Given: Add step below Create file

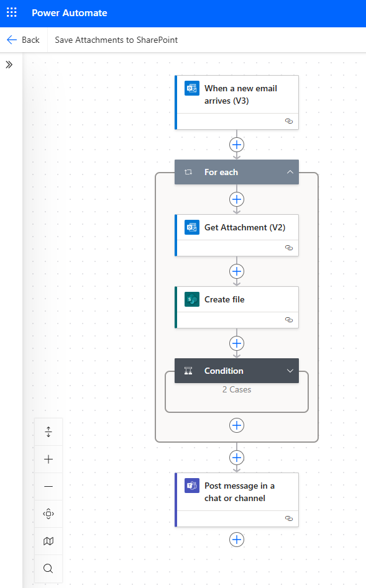Looking at the screenshot, I should coord(237,343).
